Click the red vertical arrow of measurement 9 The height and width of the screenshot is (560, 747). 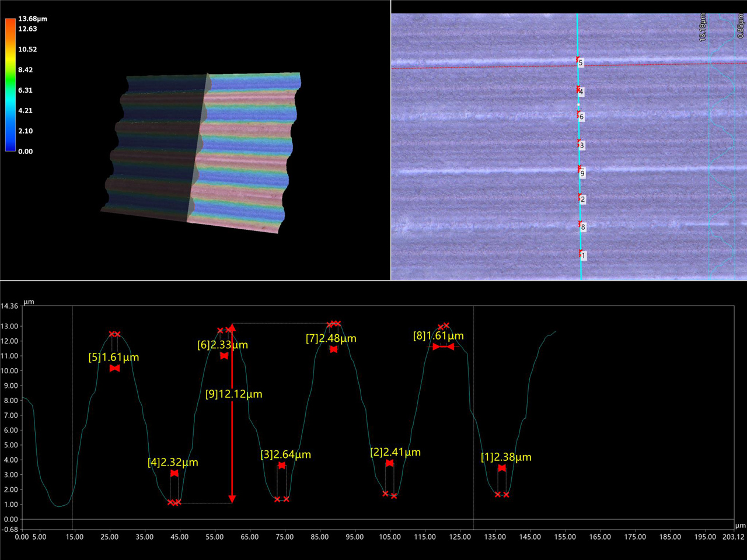232,413
